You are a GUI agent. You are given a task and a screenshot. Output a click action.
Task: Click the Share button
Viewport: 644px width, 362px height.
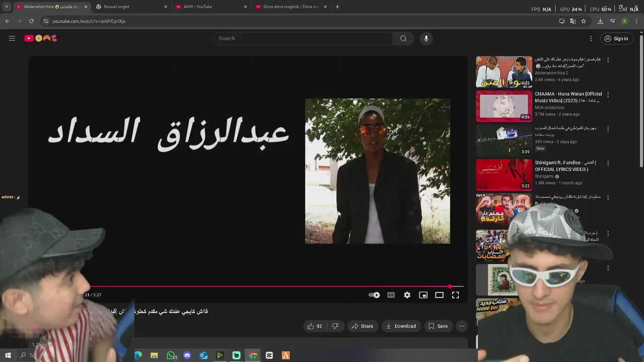coord(362,326)
